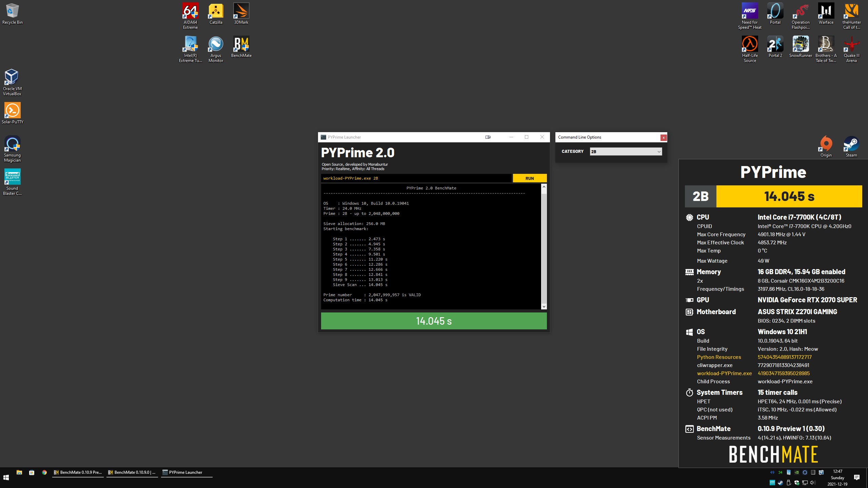Image resolution: width=868 pixels, height=488 pixels.
Task: Click the 15 timer calls text
Action: click(777, 392)
